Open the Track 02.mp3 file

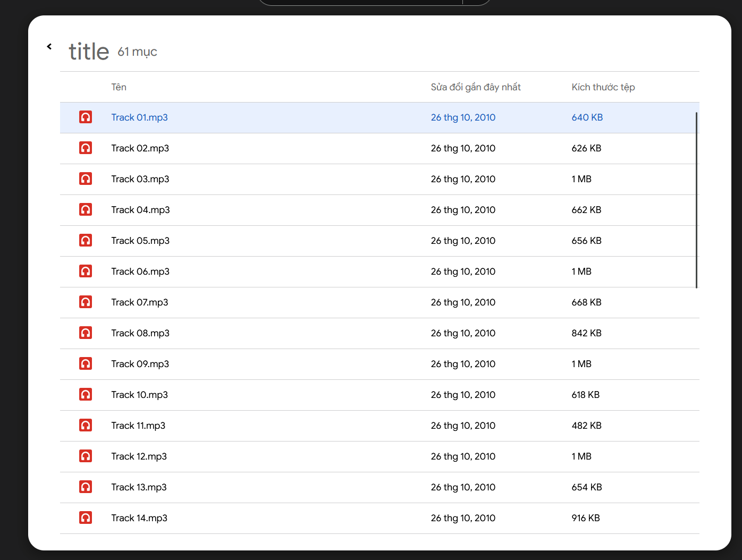click(140, 148)
